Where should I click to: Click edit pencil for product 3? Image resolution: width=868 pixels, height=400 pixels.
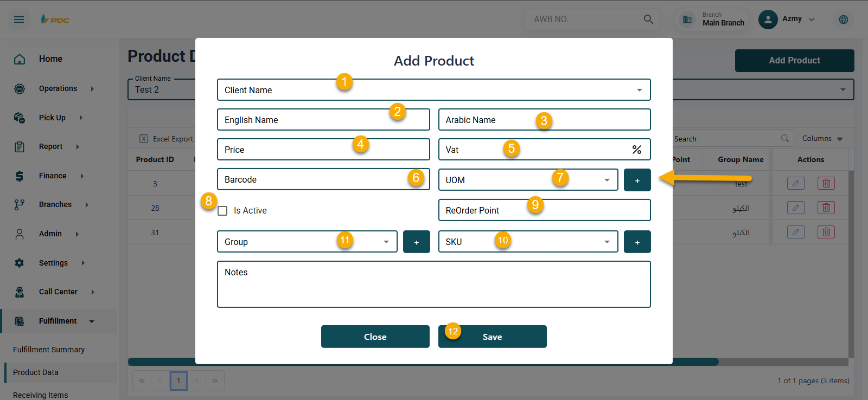(795, 183)
